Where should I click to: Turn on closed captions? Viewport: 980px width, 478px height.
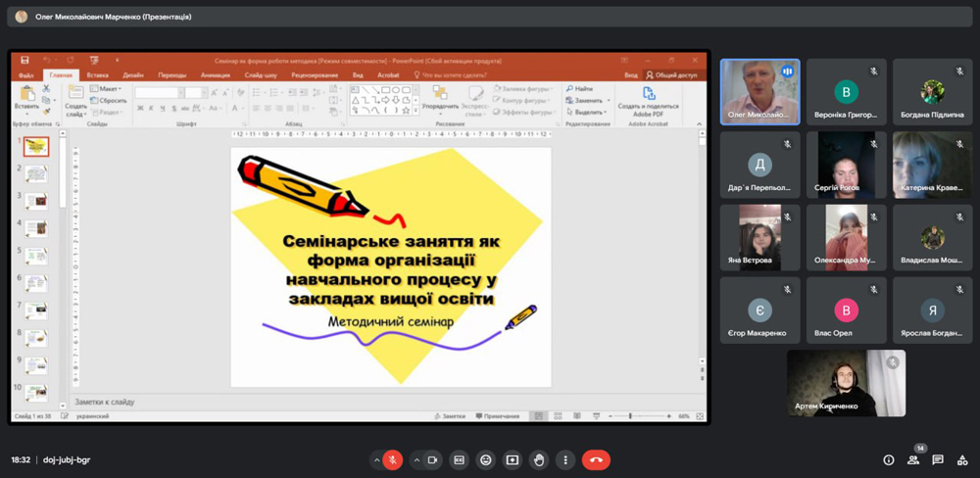tap(459, 459)
